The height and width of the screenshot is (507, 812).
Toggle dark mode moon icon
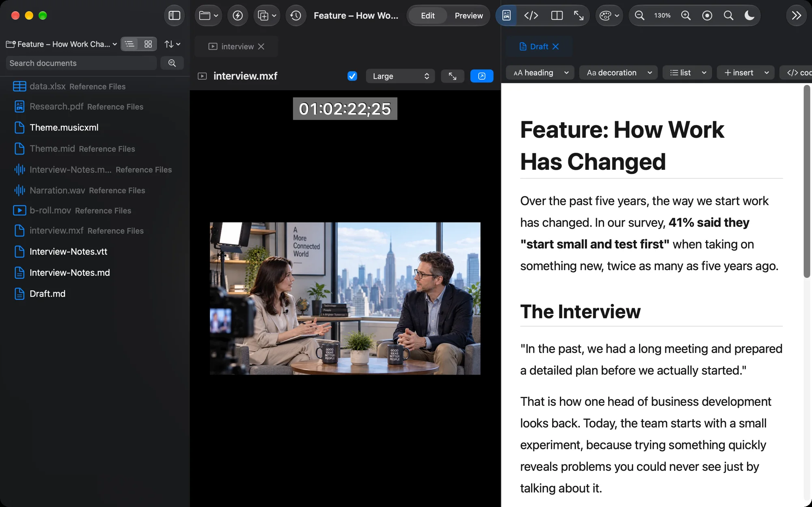(749, 15)
